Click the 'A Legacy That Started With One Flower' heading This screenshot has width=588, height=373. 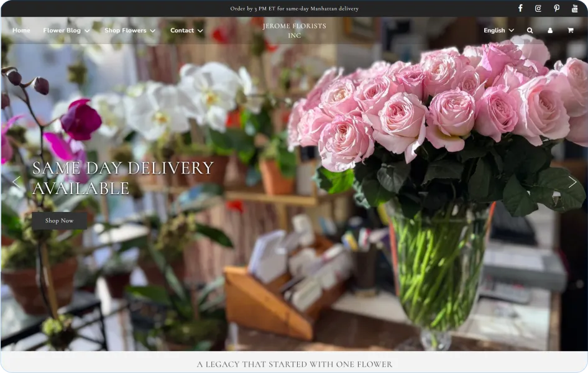point(295,364)
